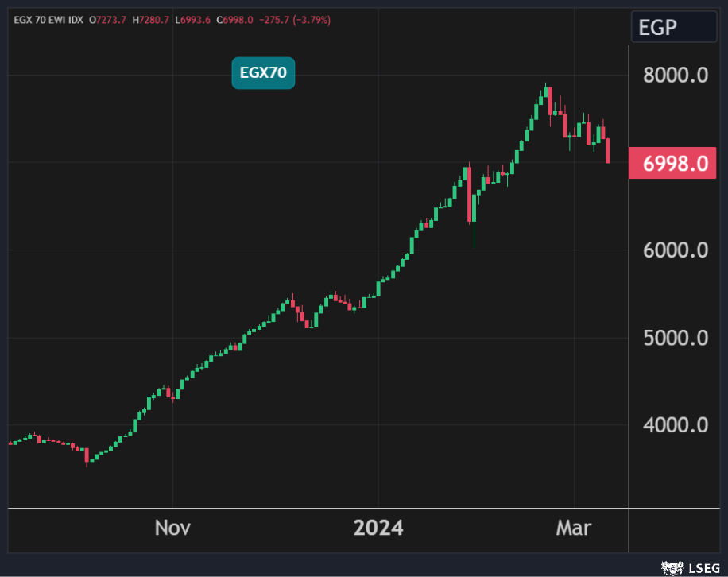Click the 2024 label on time axis
The width and height of the screenshot is (728, 577).
[x=378, y=528]
